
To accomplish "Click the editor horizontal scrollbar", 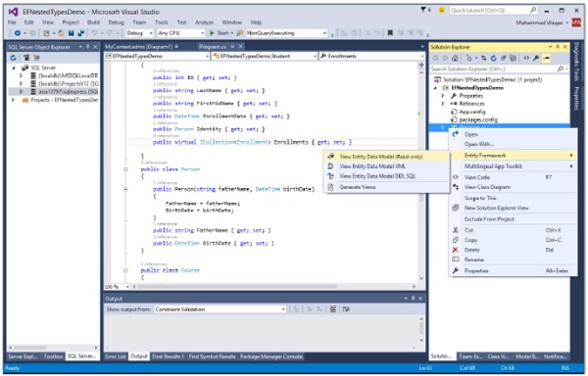I will tap(237, 287).
